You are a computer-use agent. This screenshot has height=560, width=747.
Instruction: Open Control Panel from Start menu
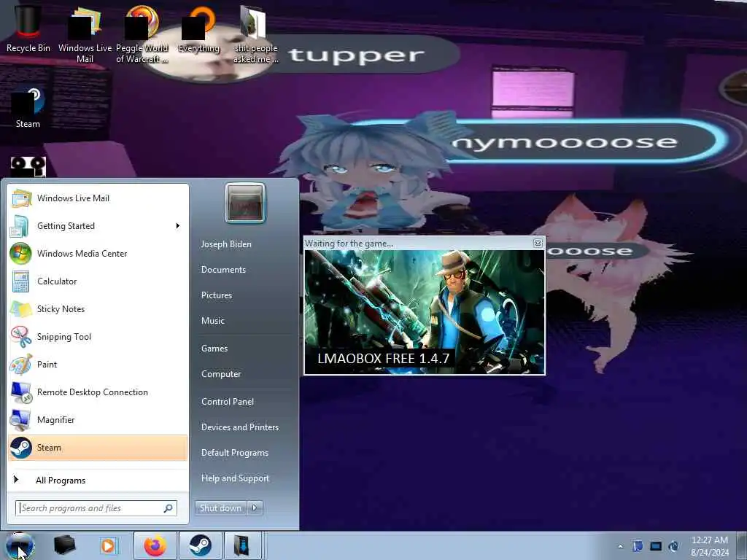coord(228,402)
